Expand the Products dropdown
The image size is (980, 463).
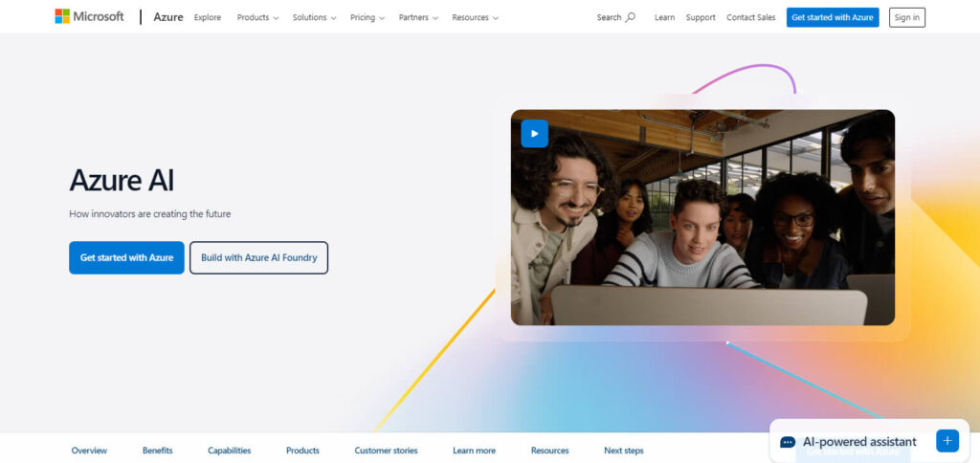tap(257, 17)
